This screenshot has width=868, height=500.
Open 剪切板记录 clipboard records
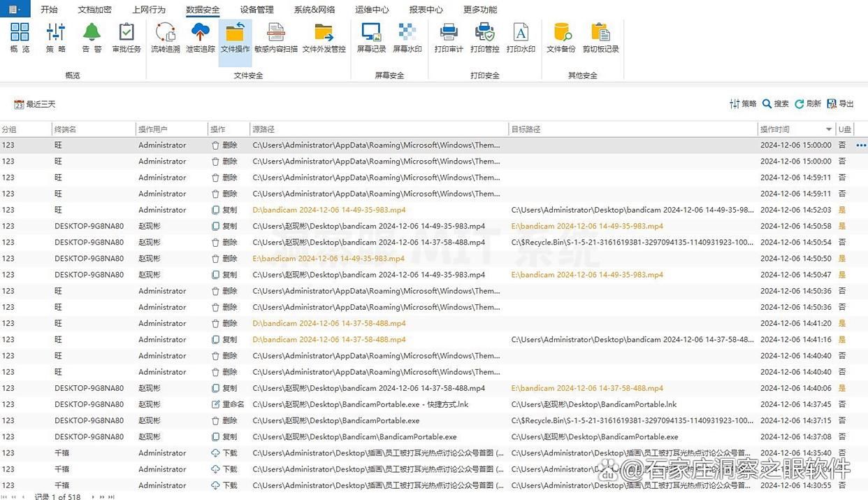(x=600, y=38)
